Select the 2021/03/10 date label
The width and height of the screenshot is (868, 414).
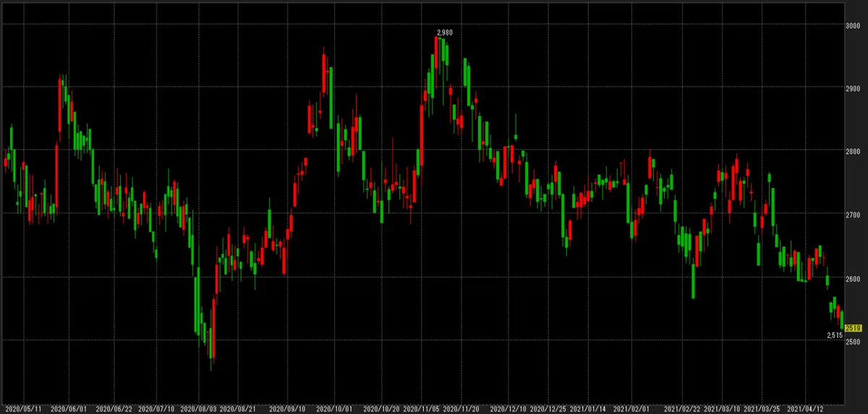pos(721,409)
